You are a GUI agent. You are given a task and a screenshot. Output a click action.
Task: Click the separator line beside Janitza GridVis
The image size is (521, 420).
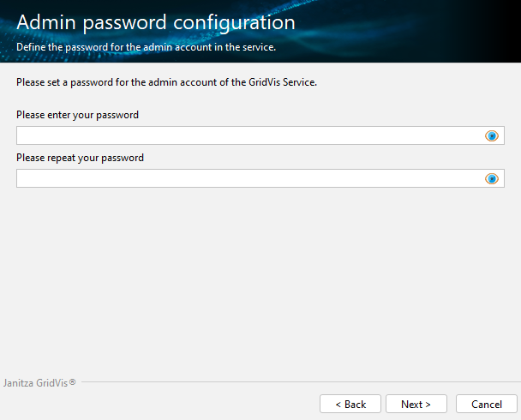(x=300, y=382)
